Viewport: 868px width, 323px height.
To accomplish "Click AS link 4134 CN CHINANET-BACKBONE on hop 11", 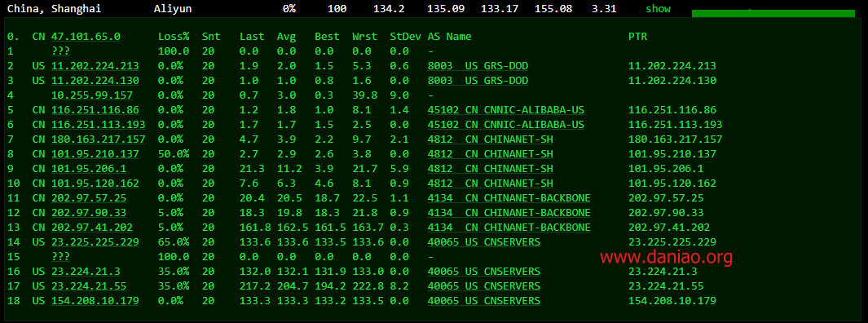I will pyautogui.click(x=509, y=197).
